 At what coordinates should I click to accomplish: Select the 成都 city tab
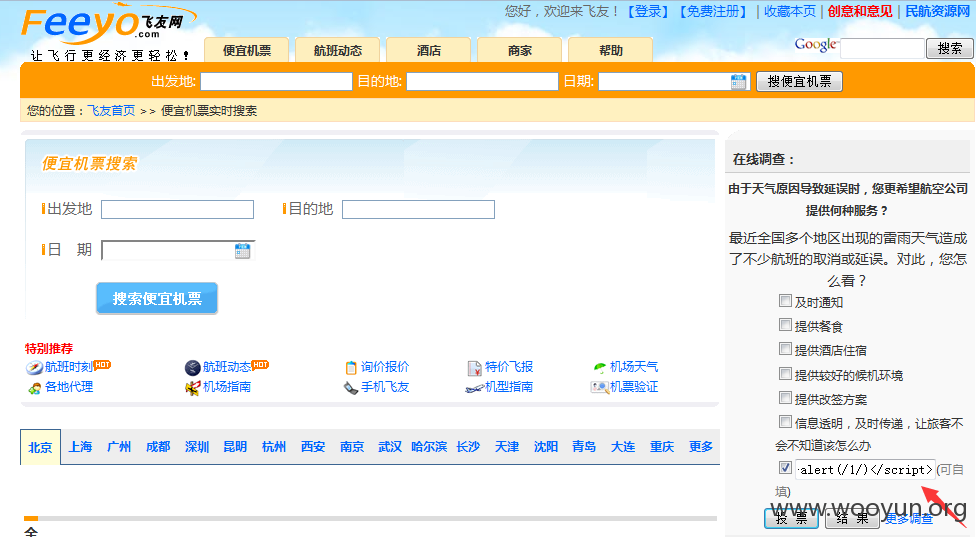158,447
